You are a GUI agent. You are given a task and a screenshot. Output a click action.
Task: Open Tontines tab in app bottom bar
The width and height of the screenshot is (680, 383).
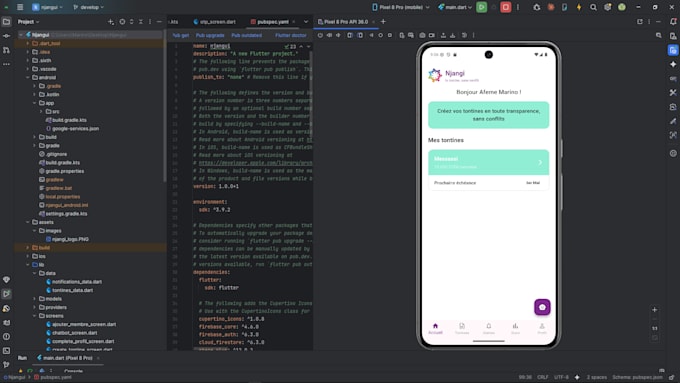(462, 328)
